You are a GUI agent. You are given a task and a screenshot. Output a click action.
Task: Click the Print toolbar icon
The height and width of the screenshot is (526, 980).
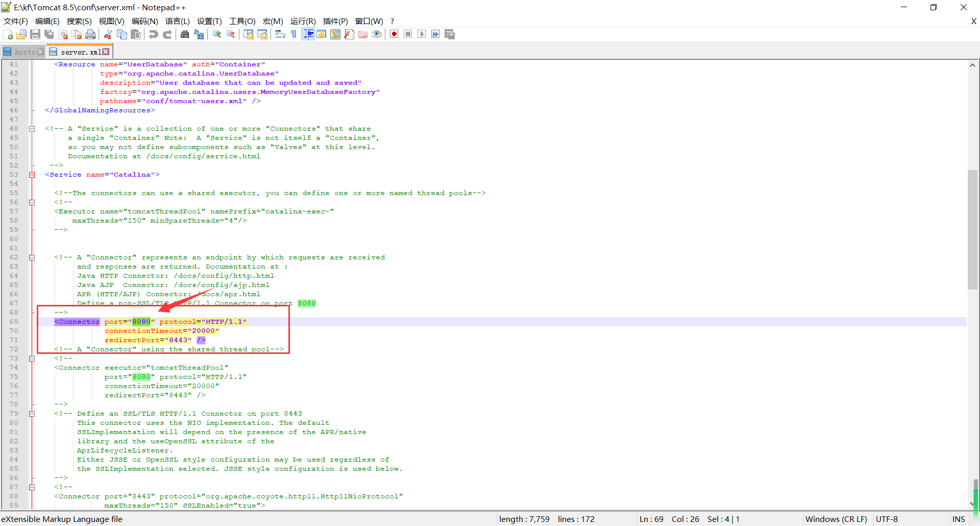90,34
